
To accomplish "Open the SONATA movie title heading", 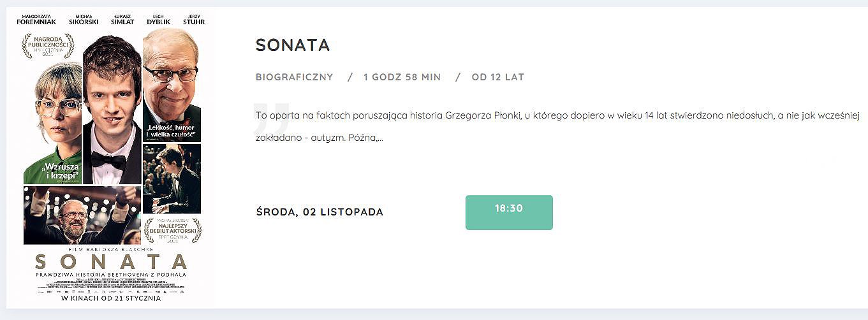I will (293, 45).
